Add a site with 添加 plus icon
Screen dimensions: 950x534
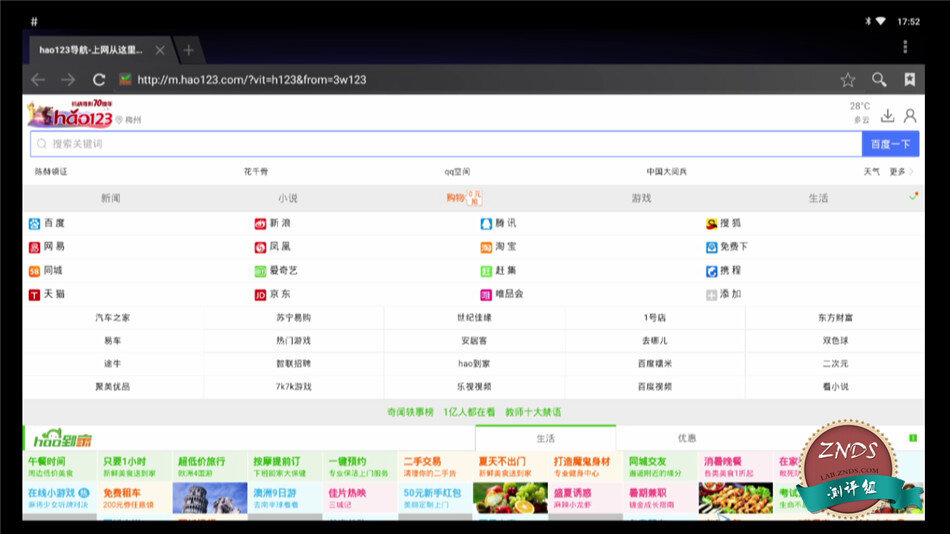(711, 295)
